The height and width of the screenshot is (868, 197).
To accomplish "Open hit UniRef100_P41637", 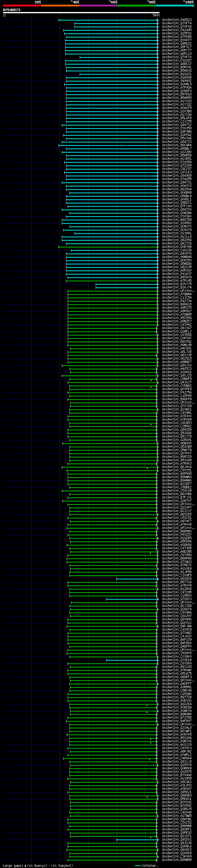I will [177, 274].
